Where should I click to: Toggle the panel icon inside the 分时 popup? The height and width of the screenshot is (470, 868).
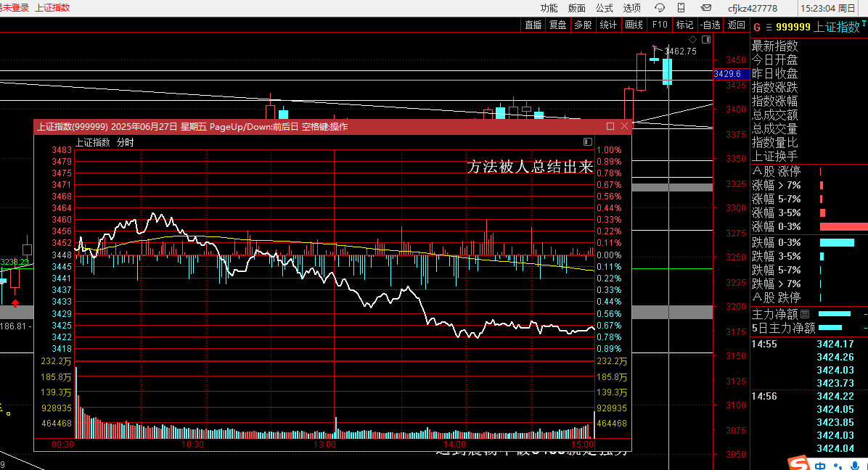pos(588,142)
